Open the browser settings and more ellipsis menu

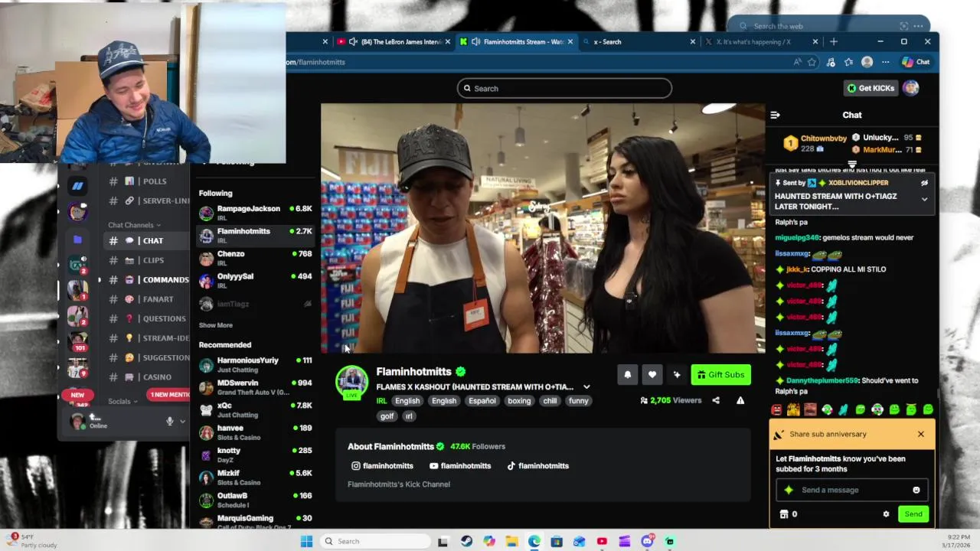coord(885,62)
